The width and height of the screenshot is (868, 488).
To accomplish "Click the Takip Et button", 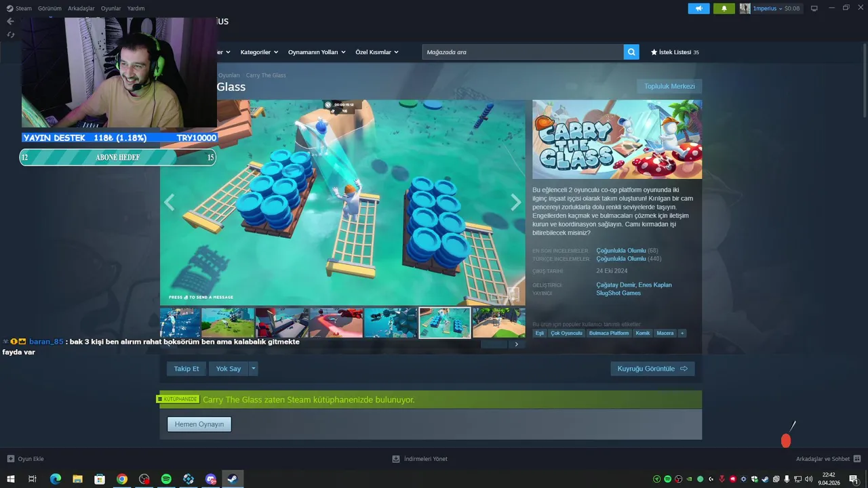I will [186, 369].
